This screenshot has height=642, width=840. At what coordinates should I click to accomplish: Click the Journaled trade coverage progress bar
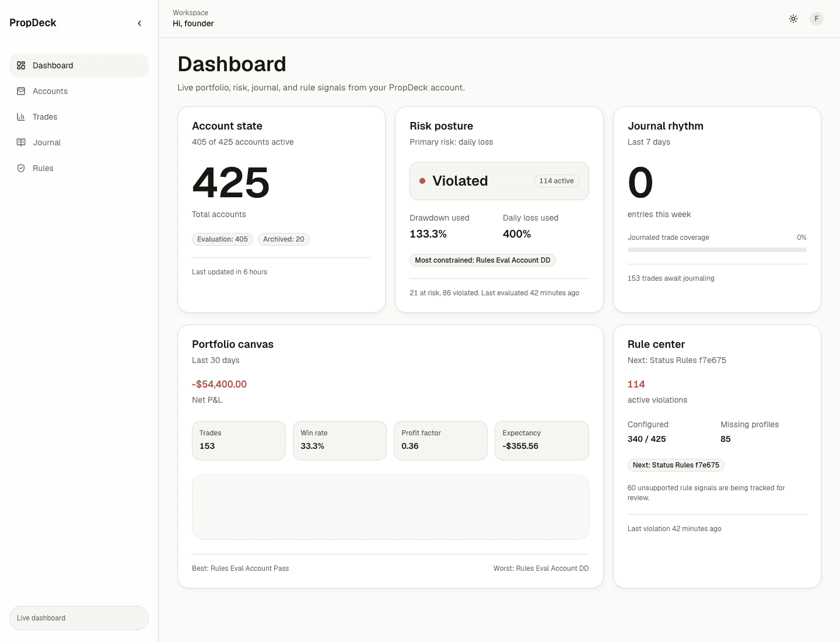click(717, 250)
